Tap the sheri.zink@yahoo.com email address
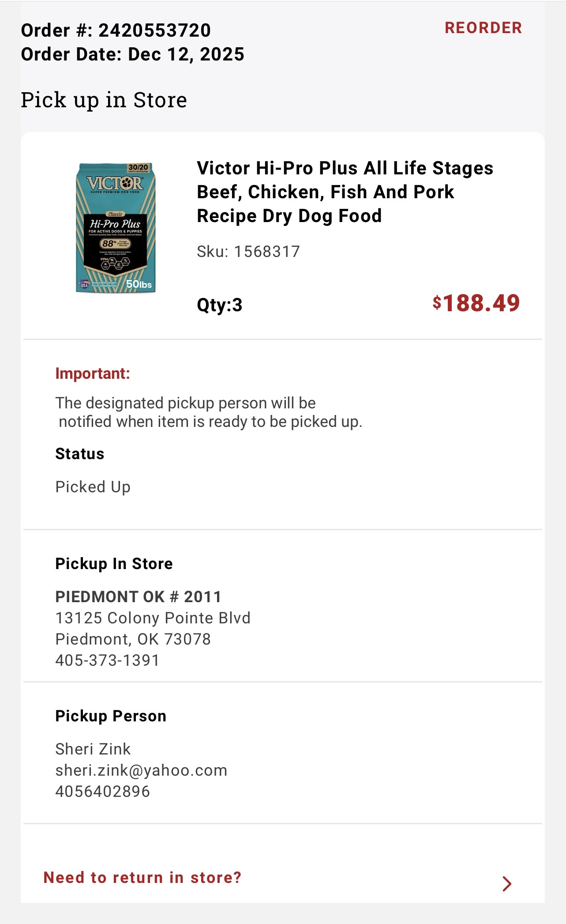The width and height of the screenshot is (566, 924). coord(141,770)
